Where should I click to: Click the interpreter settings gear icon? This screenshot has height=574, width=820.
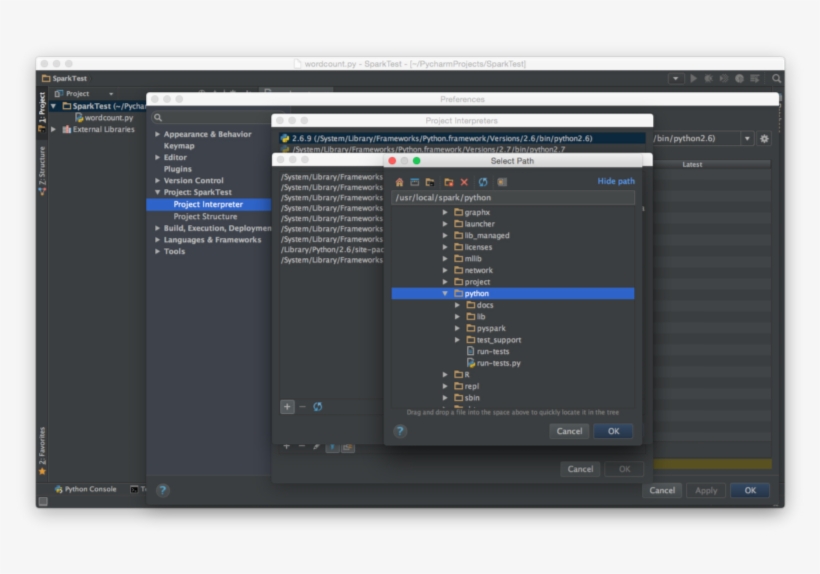point(765,139)
